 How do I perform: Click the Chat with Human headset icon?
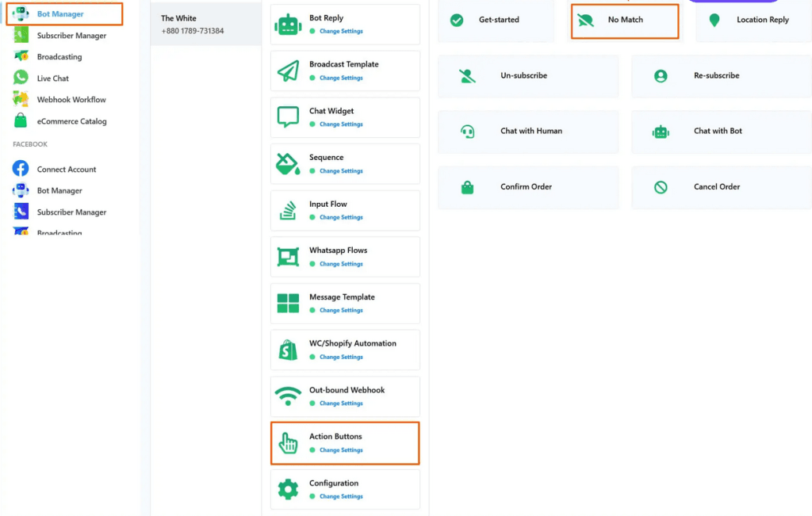click(x=468, y=132)
